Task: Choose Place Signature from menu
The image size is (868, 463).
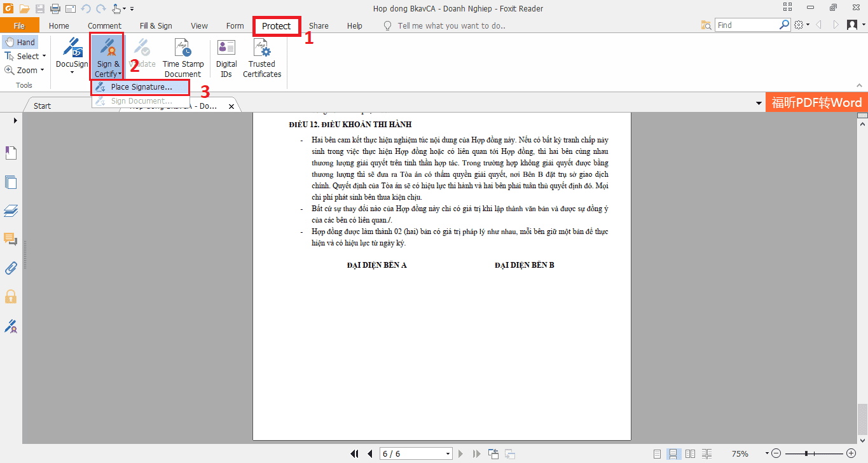Action: tap(141, 87)
